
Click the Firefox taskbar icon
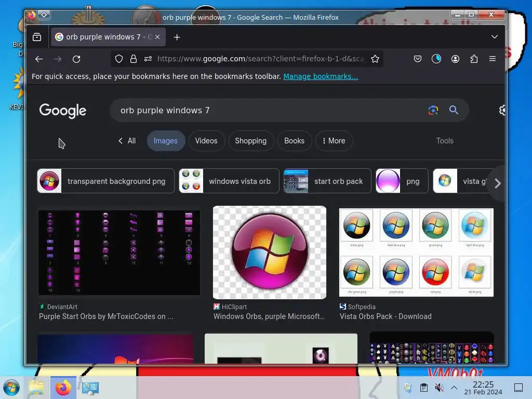63,388
